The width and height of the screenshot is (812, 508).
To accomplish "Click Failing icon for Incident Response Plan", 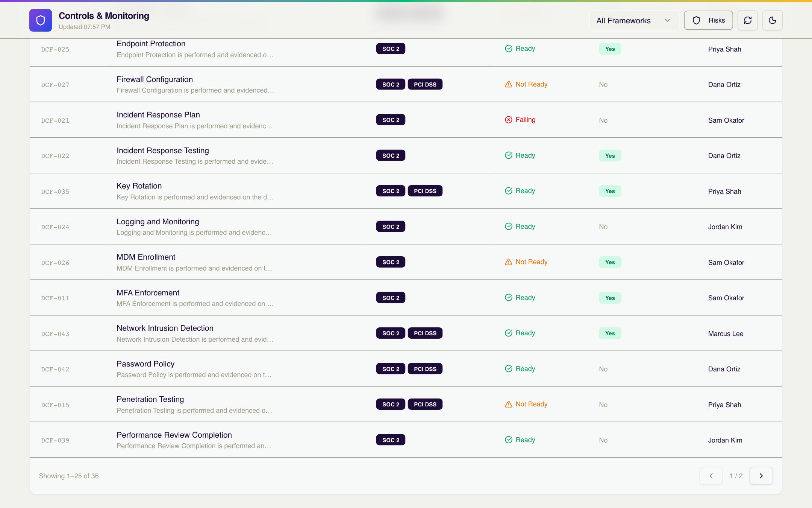I will coord(509,120).
